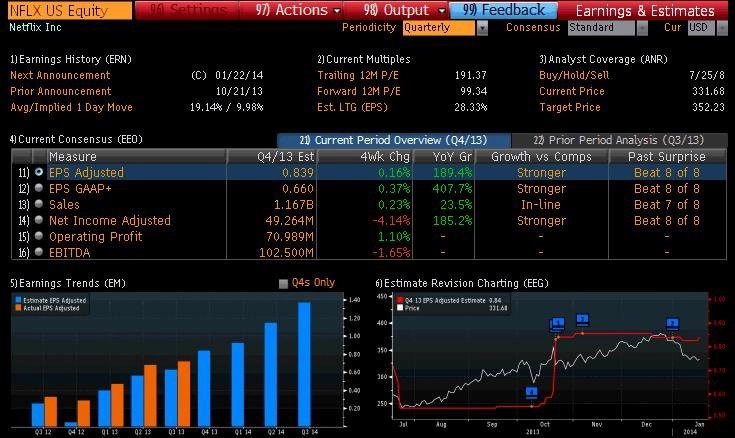
Task: Click the Prior Announcement date 10/21/13
Action: (239, 91)
